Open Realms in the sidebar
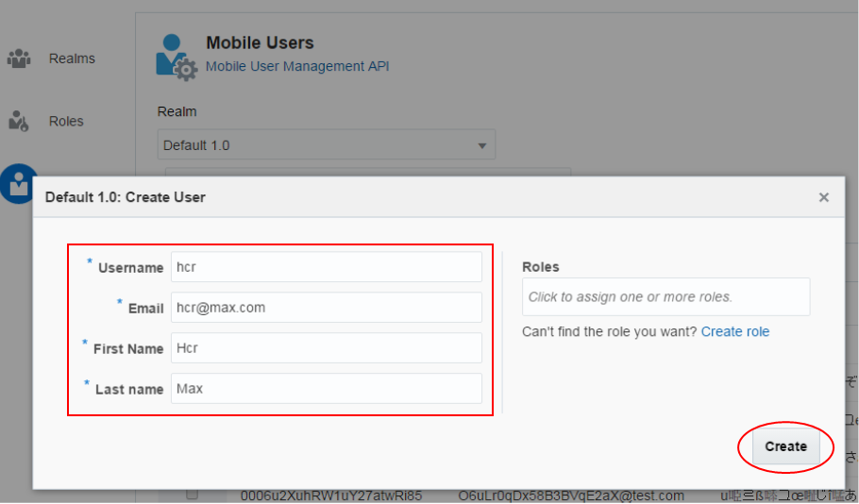 72,59
